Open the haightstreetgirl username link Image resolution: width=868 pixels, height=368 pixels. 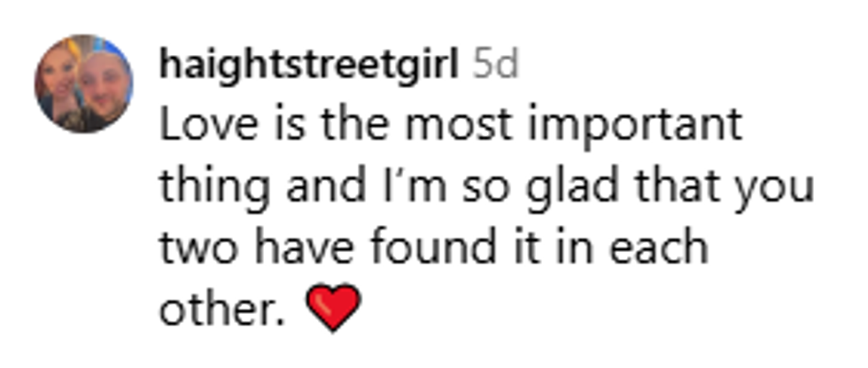309,64
